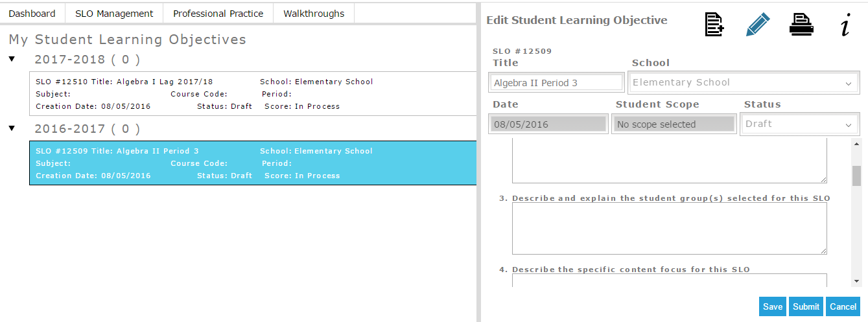This screenshot has width=868, height=322.
Task: Select SLO #12510 Algebra I Lag entry
Action: coord(254,94)
